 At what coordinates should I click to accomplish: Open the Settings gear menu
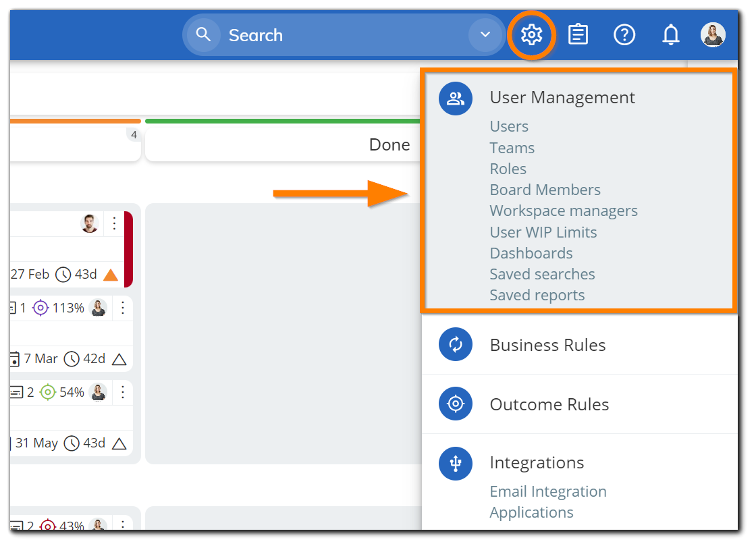coord(531,34)
